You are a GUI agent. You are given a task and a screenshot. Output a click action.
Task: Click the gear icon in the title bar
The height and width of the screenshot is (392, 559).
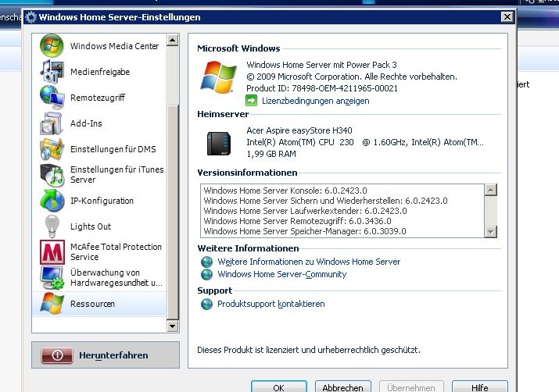[x=31, y=17]
